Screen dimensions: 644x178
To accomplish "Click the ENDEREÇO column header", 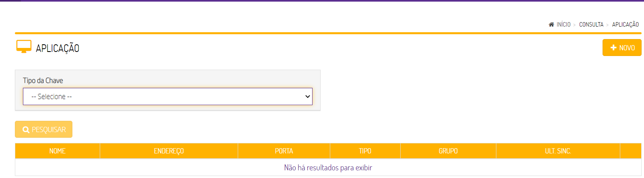I will point(169,151).
